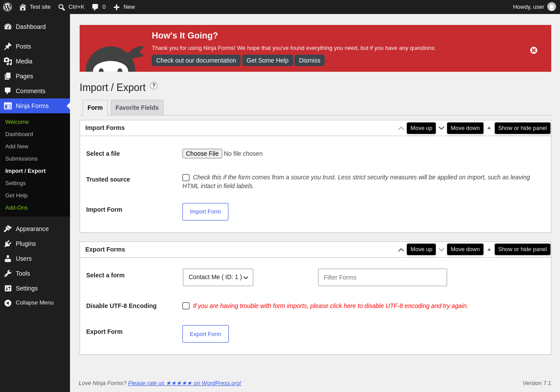The image size is (560, 392).
Task: Collapse the Import Forms panel toggle arrow
Action: point(489,128)
